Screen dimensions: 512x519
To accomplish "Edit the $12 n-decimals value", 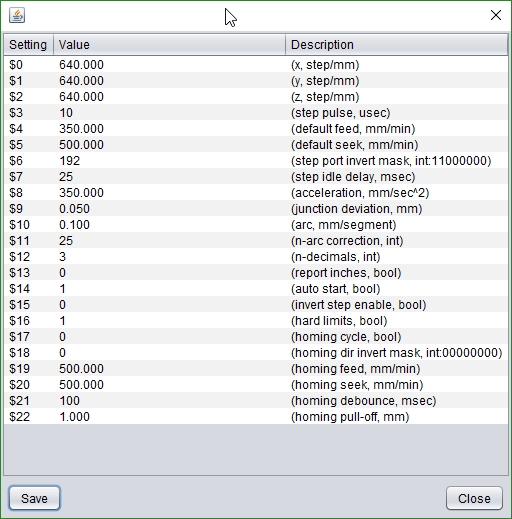I will point(170,256).
